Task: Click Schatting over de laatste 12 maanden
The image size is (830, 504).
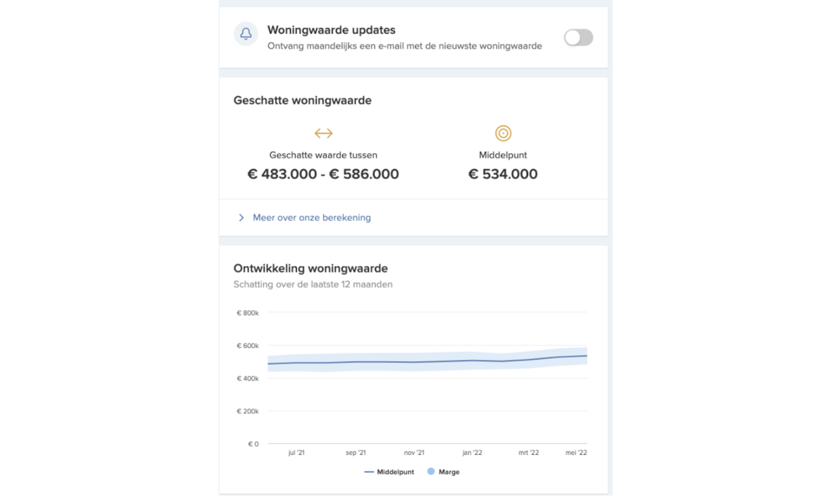Action: [313, 284]
